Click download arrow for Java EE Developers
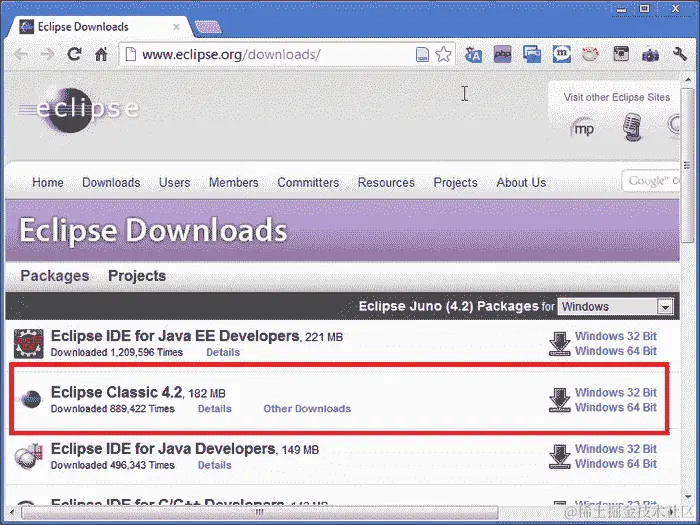 point(559,343)
